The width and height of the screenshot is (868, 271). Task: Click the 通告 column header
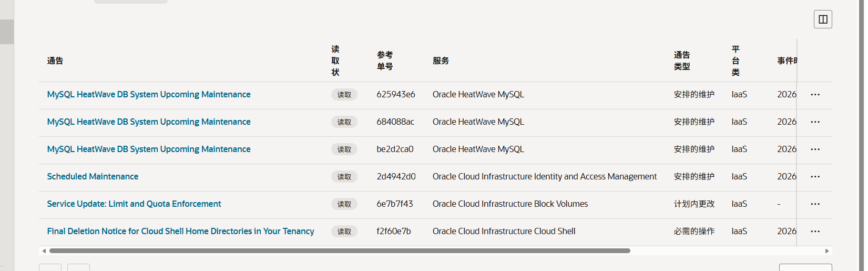tap(55, 61)
